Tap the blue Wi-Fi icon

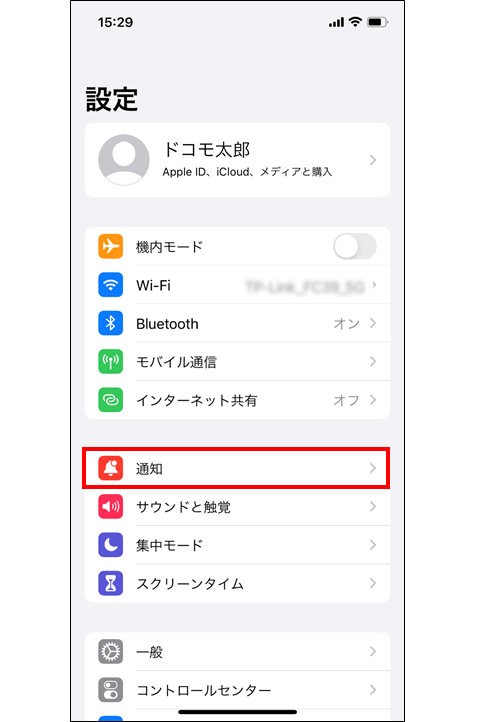(x=111, y=285)
